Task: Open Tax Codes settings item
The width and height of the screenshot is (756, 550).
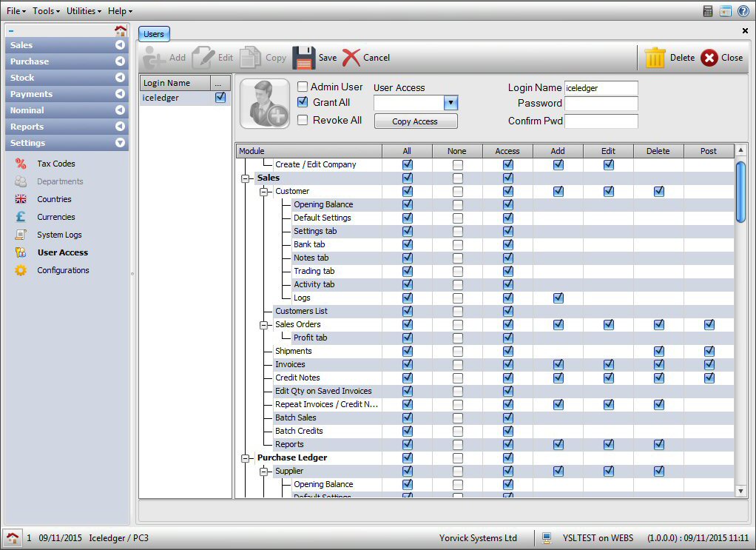Action: pyautogui.click(x=56, y=164)
